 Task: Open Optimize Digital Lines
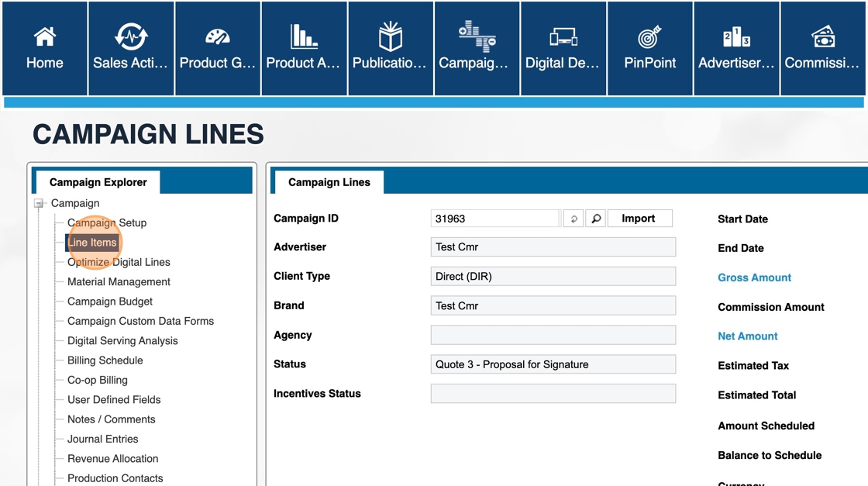pos(119,262)
